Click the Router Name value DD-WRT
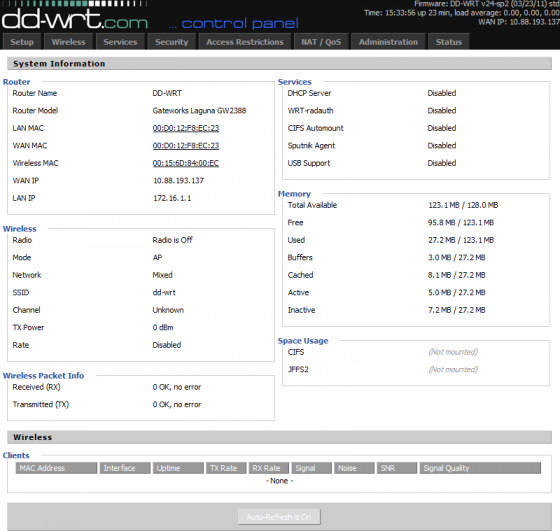 click(167, 93)
